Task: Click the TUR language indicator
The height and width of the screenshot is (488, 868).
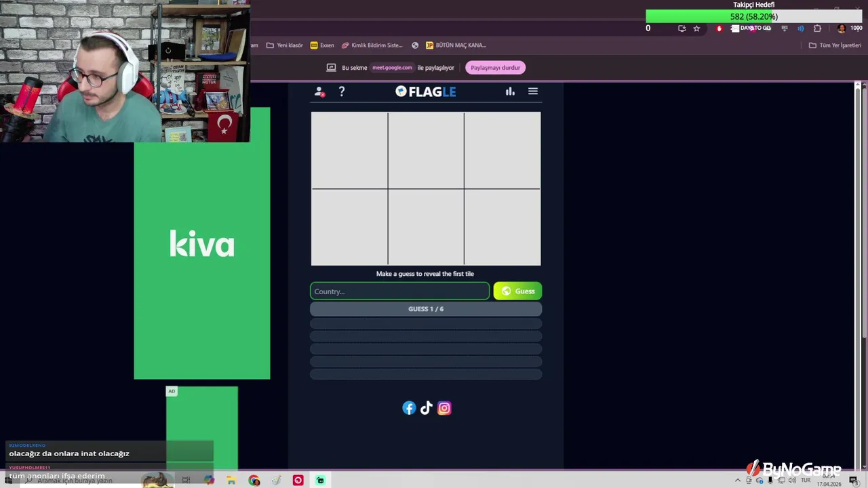Action: [806, 480]
